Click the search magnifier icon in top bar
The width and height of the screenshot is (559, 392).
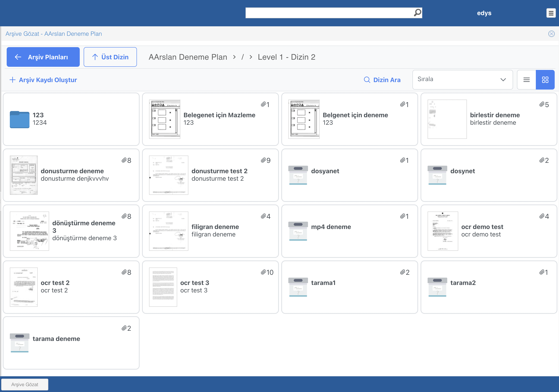tap(417, 12)
